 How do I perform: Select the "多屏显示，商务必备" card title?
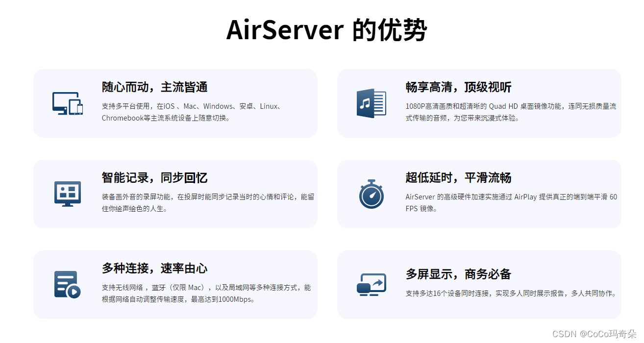click(x=459, y=274)
